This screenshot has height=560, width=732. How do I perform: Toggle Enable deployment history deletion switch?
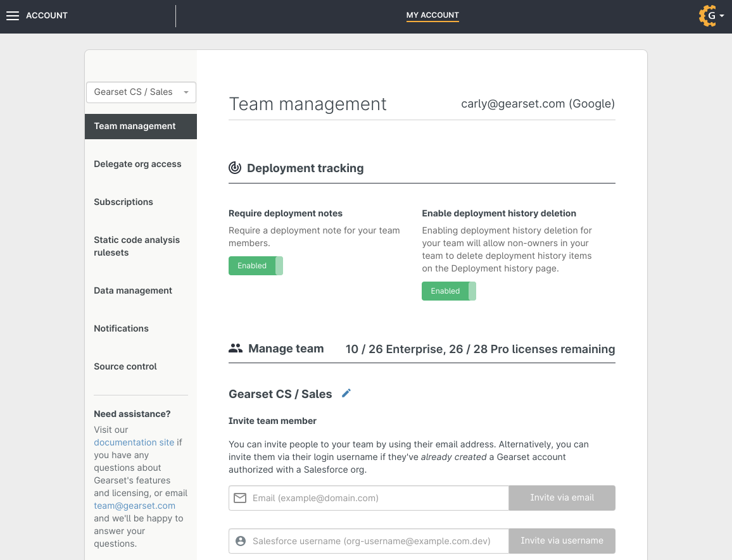(448, 291)
